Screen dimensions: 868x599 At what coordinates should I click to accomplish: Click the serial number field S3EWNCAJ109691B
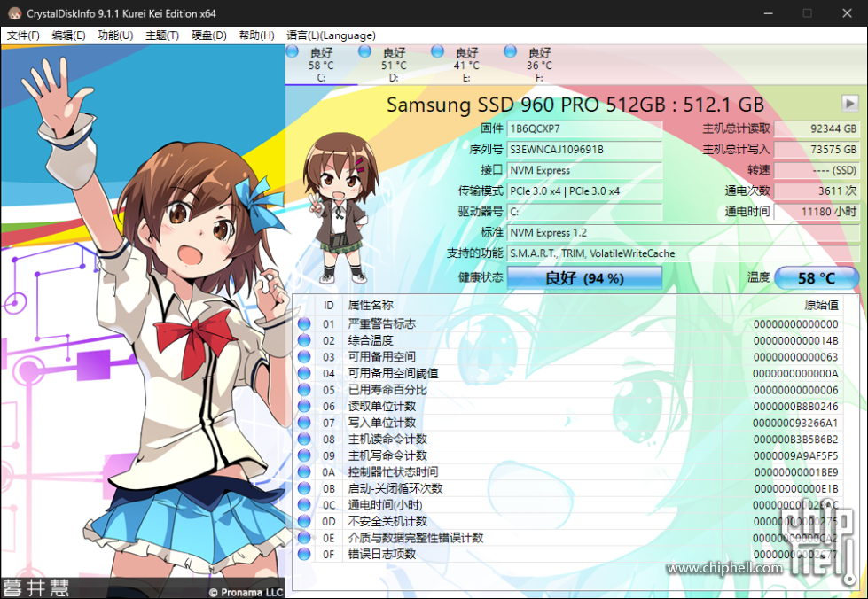pyautogui.click(x=584, y=150)
